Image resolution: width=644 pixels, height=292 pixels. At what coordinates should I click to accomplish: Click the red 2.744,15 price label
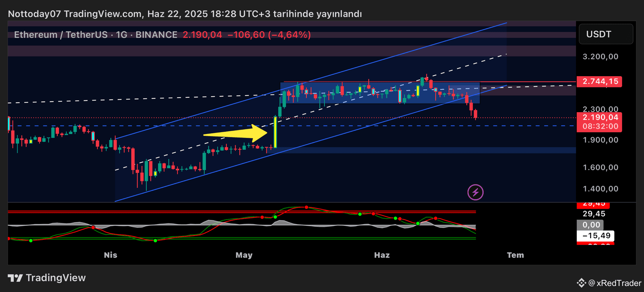click(x=599, y=81)
